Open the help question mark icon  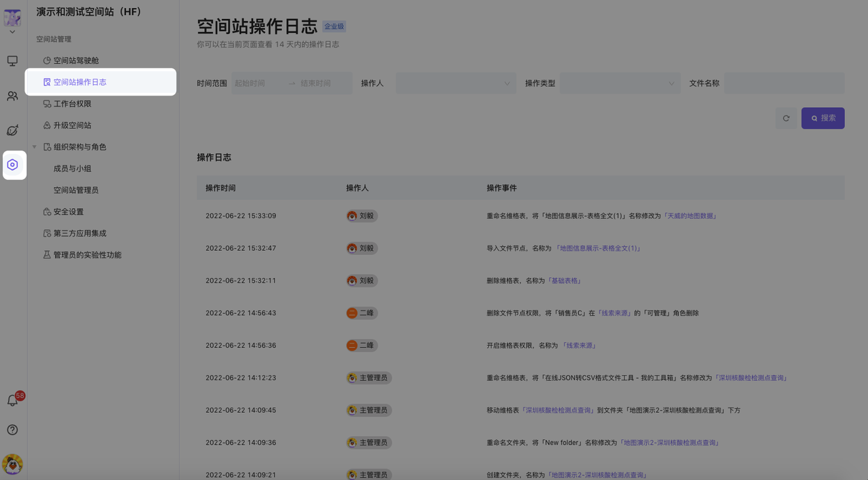click(x=12, y=430)
